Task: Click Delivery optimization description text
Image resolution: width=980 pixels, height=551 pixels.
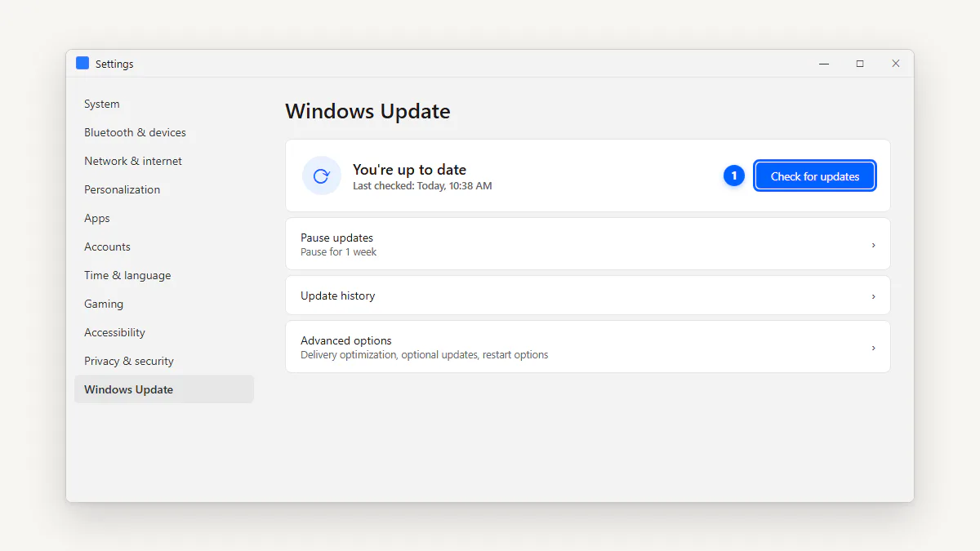Action: point(424,354)
